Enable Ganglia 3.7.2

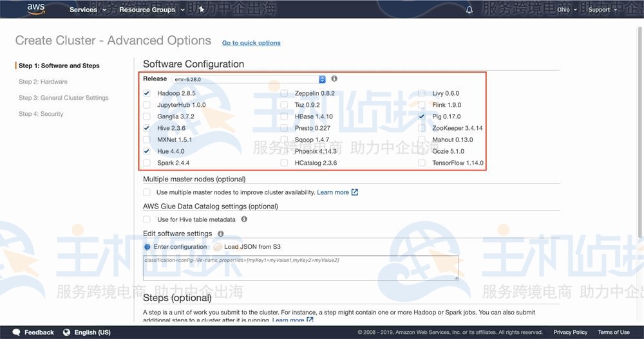coord(147,116)
